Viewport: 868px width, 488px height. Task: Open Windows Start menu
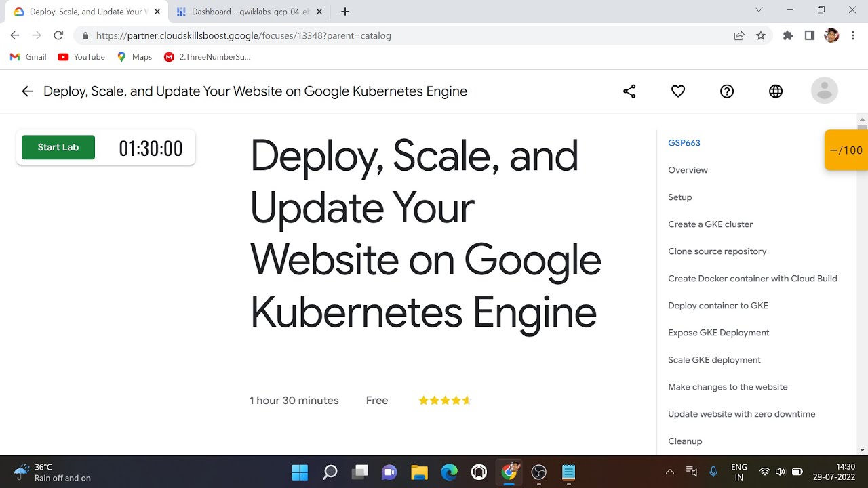300,472
